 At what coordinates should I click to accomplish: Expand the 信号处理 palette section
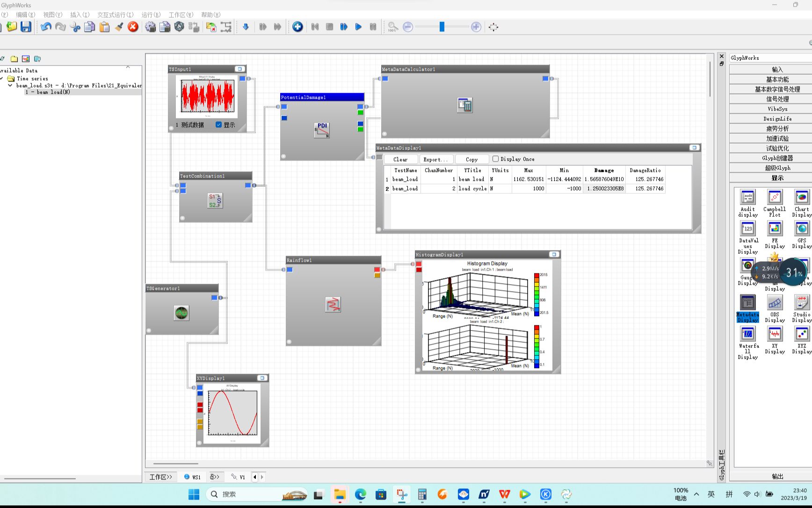click(x=777, y=99)
